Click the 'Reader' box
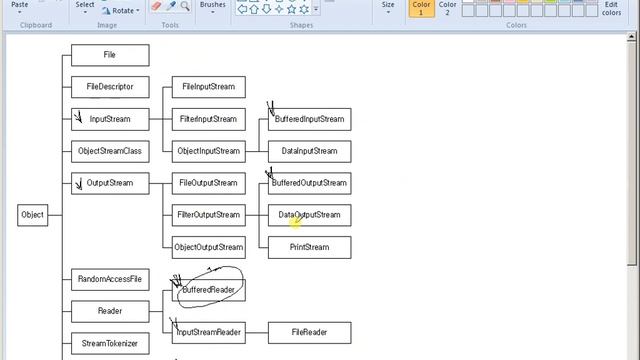640x360 pixels. pos(110,311)
